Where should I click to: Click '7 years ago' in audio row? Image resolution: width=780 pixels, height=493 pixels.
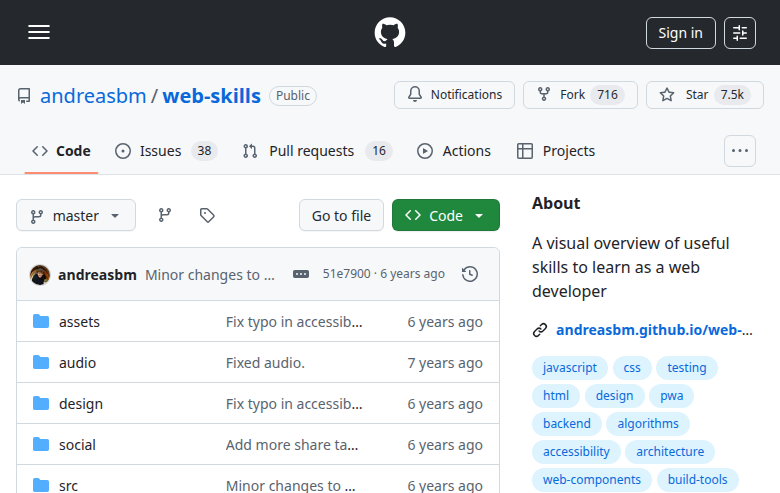pos(445,363)
